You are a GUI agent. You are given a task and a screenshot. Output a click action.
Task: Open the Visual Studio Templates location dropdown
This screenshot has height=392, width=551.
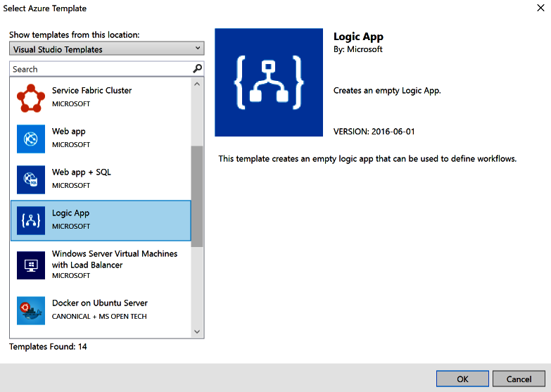pos(107,49)
